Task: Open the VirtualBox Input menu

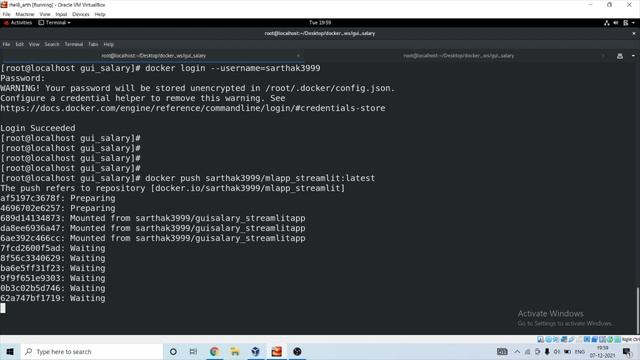Action: [x=61, y=14]
